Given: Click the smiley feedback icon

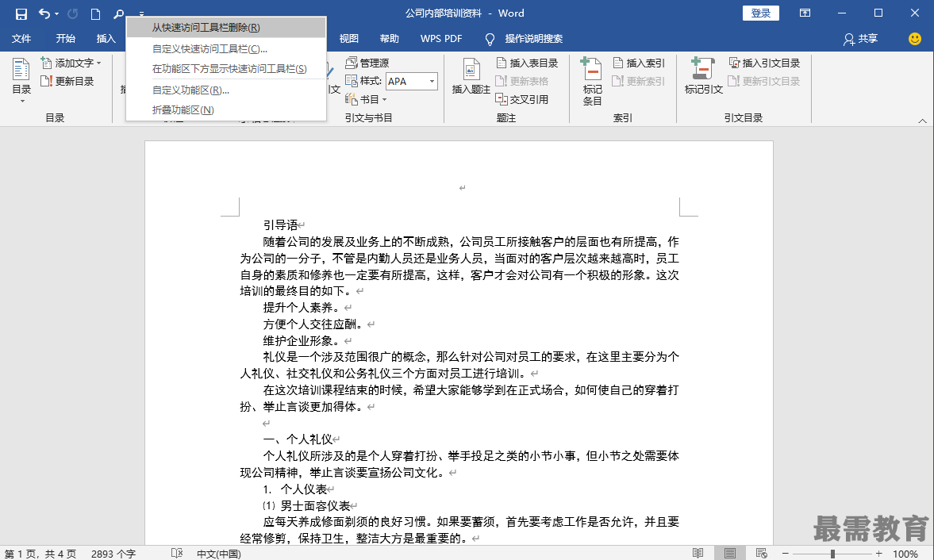Looking at the screenshot, I should (x=914, y=39).
